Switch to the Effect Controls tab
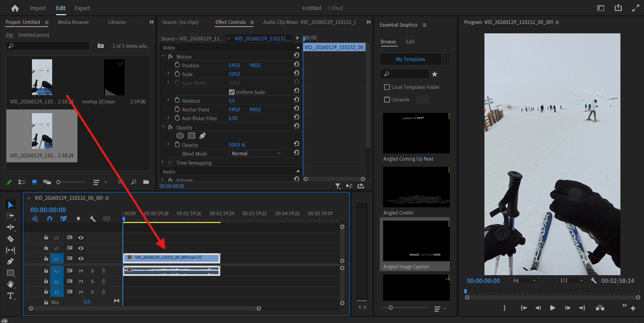Screen dimensions: 644x323 point(231,22)
